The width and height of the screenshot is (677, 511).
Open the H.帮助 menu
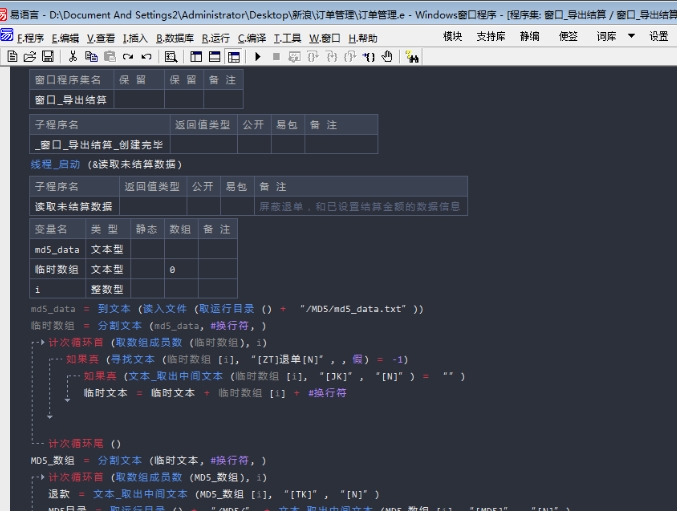coord(363,38)
